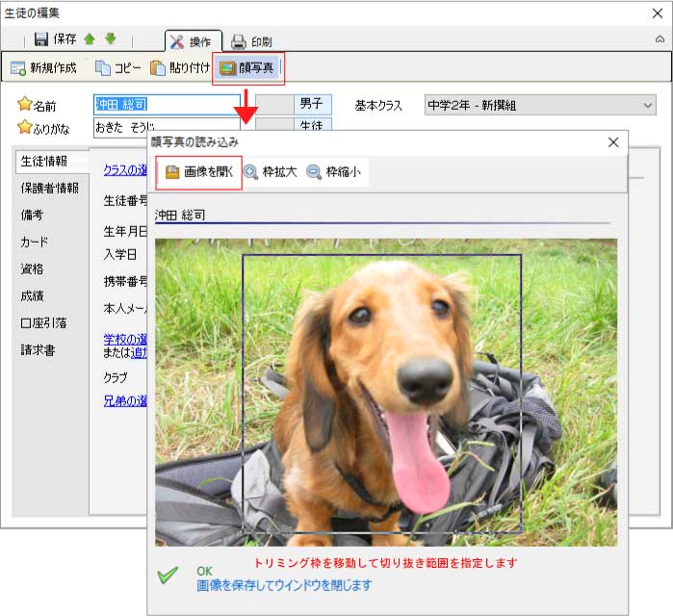673x616 pixels.
Task: Close the 顔写真の読み込み dialog
Action: click(613, 142)
